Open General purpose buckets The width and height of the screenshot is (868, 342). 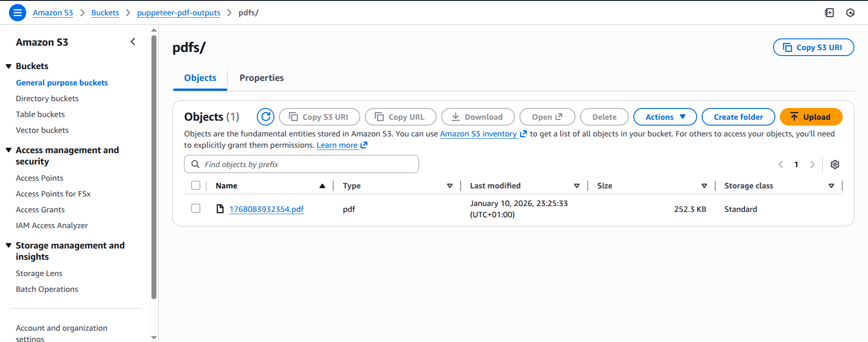pos(62,83)
